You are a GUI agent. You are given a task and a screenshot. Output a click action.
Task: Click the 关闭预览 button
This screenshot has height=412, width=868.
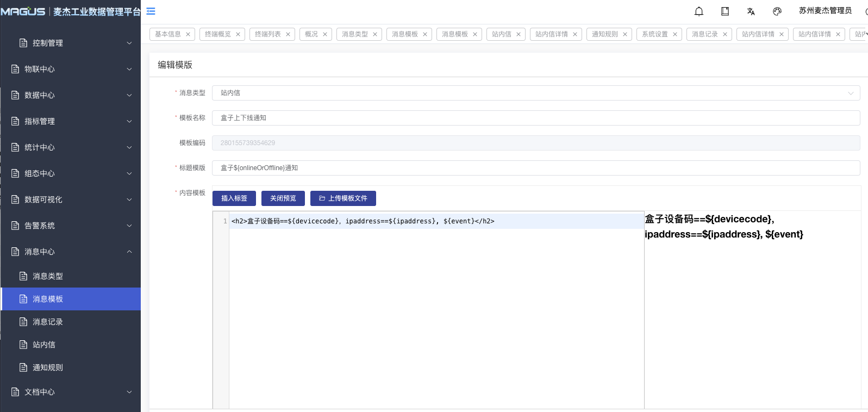pyautogui.click(x=283, y=198)
